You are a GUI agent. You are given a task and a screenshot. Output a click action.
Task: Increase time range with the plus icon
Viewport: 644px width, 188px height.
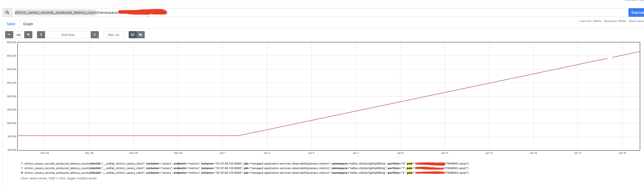click(x=28, y=35)
